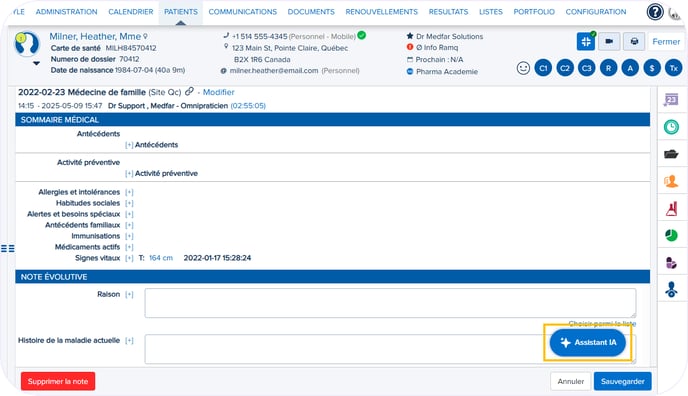Viewport: 688px width, 396px height.
Task: Switch to the PATIENTS tab
Action: [181, 12]
